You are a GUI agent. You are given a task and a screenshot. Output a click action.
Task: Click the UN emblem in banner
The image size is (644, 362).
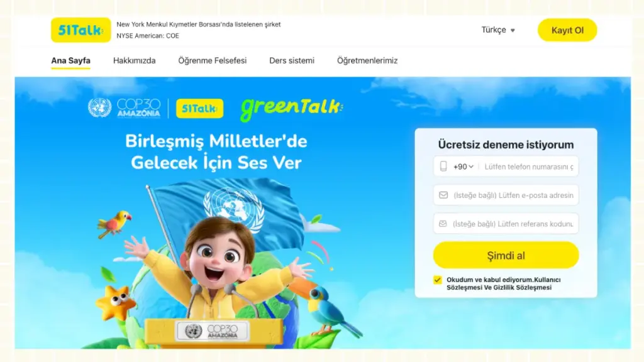coord(100,108)
